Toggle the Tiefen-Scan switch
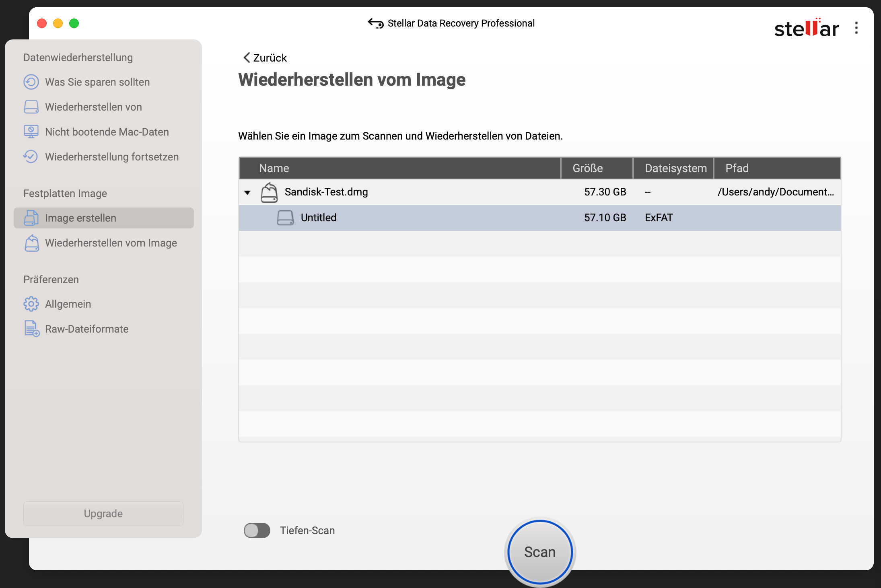The width and height of the screenshot is (881, 588). pos(257,530)
